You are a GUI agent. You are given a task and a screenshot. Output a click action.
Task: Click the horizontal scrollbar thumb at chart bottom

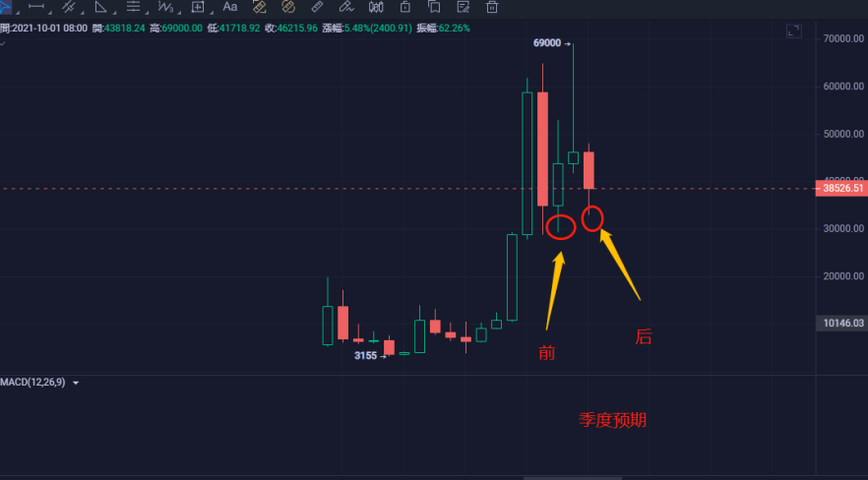coord(573,478)
